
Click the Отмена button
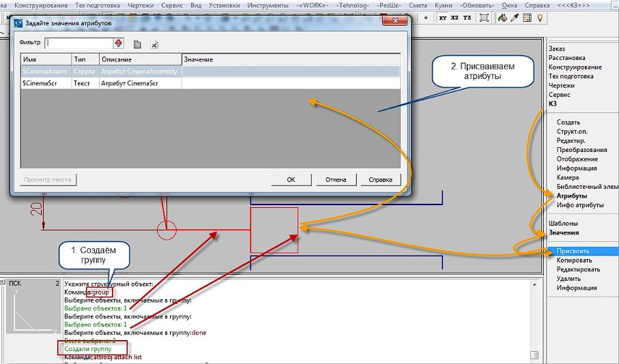click(336, 179)
